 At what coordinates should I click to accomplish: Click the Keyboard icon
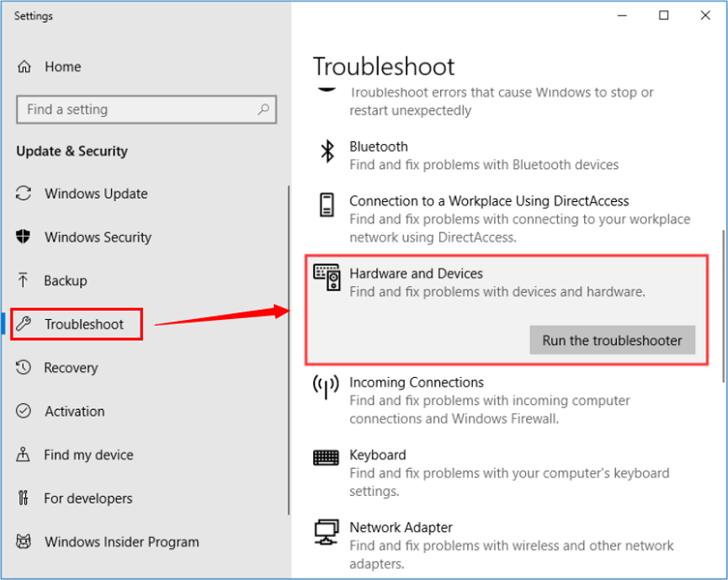[x=326, y=457]
